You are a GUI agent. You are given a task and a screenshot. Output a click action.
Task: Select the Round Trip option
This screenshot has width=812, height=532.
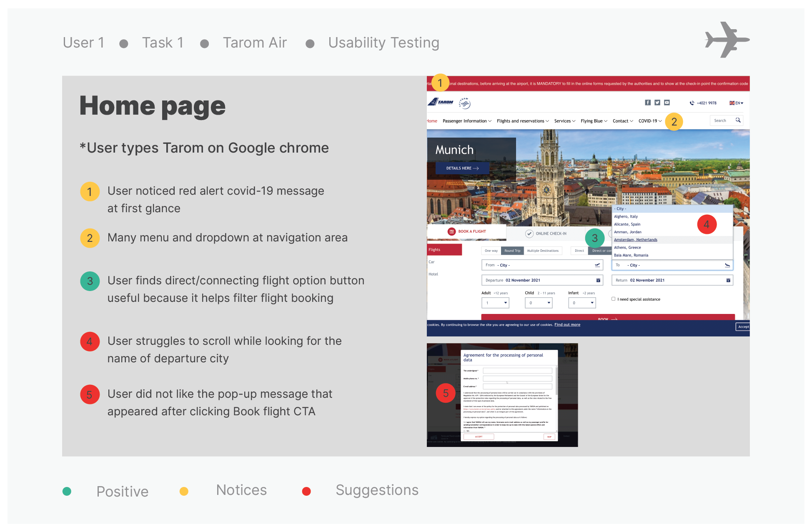[x=512, y=251]
